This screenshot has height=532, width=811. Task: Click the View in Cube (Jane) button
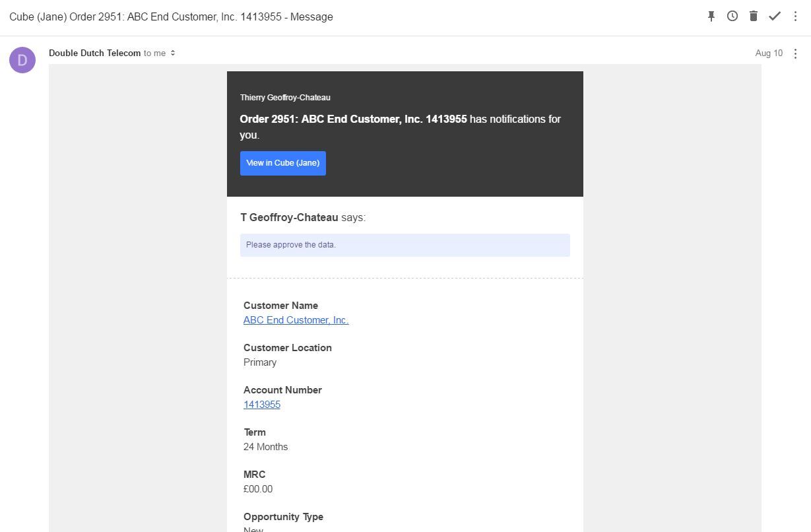pyautogui.click(x=283, y=163)
